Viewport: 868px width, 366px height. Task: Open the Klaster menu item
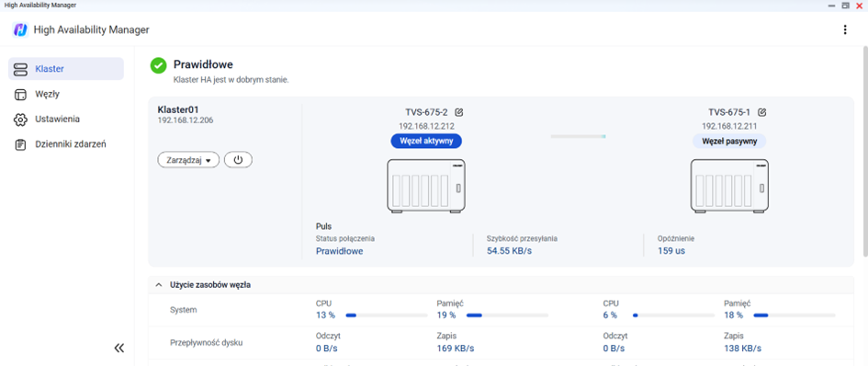click(x=66, y=69)
